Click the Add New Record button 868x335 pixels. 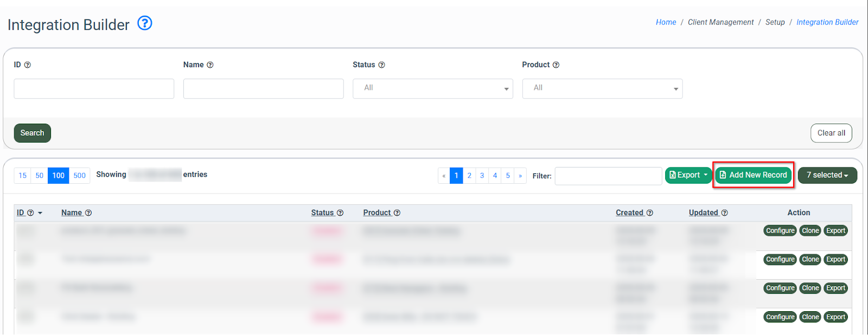pos(753,175)
